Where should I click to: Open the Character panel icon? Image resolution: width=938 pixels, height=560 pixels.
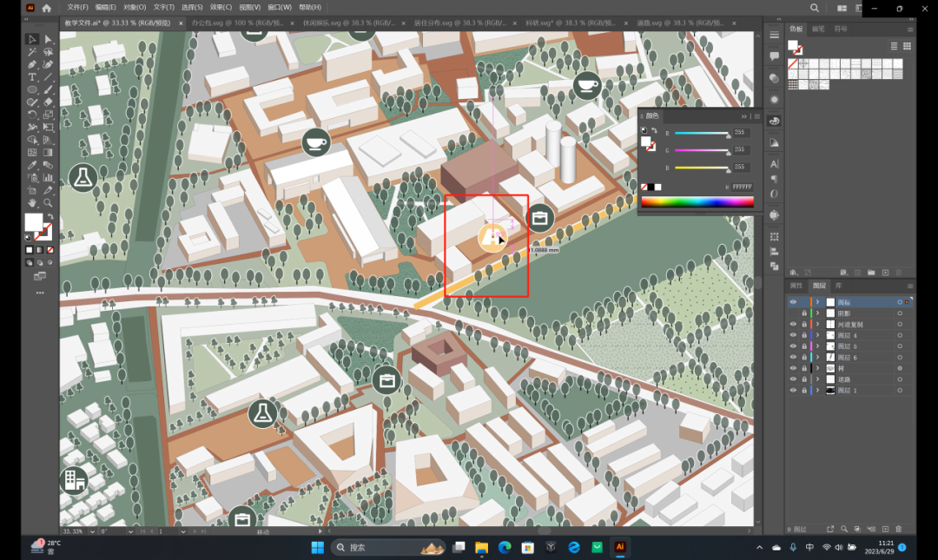click(x=774, y=164)
